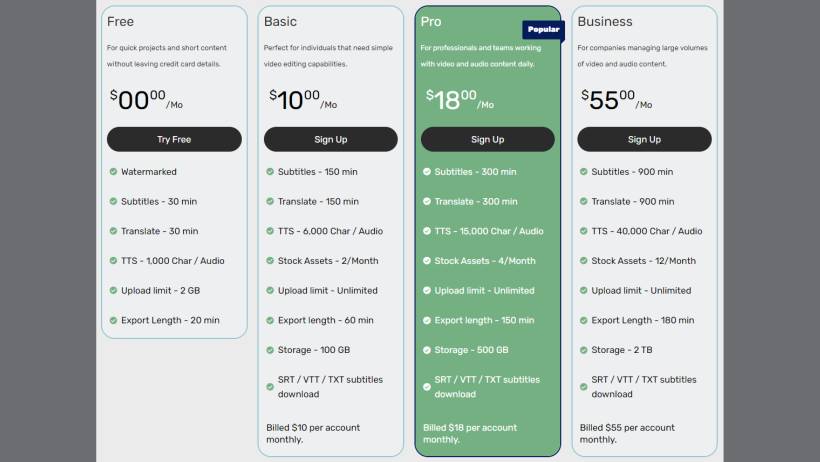The image size is (820, 462).
Task: Click the checkmark icon beside Watermarked
Action: tap(113, 172)
